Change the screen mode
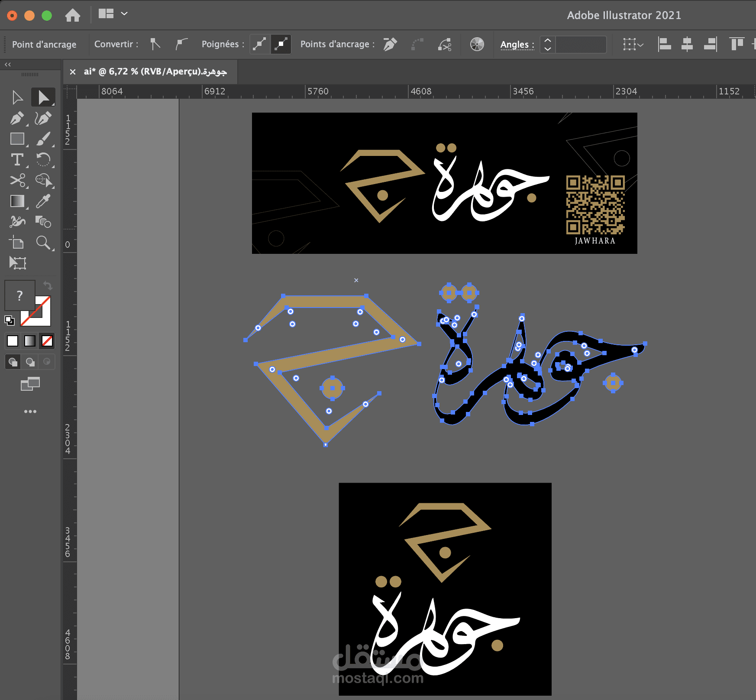The width and height of the screenshot is (756, 700). point(30,384)
